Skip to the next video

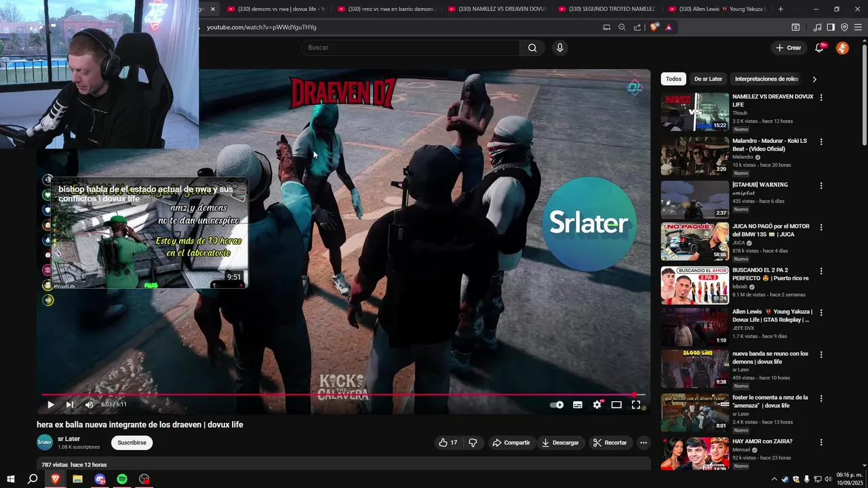(69, 405)
